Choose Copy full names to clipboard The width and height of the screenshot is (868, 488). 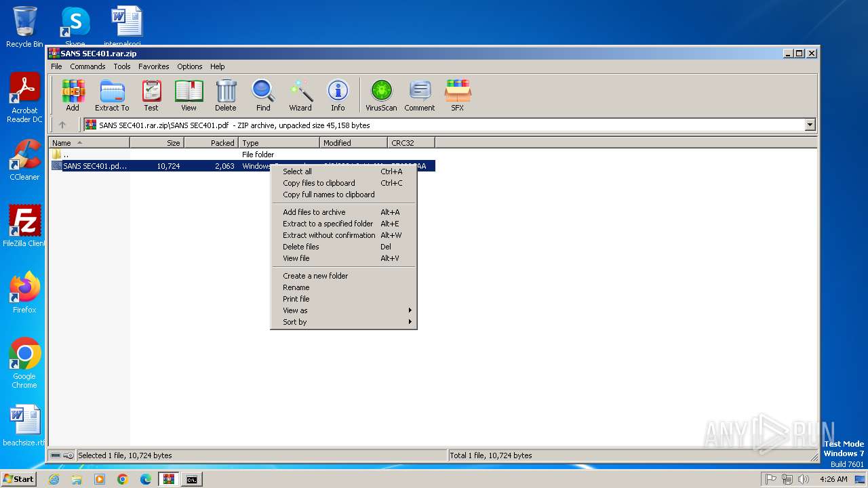click(343, 195)
